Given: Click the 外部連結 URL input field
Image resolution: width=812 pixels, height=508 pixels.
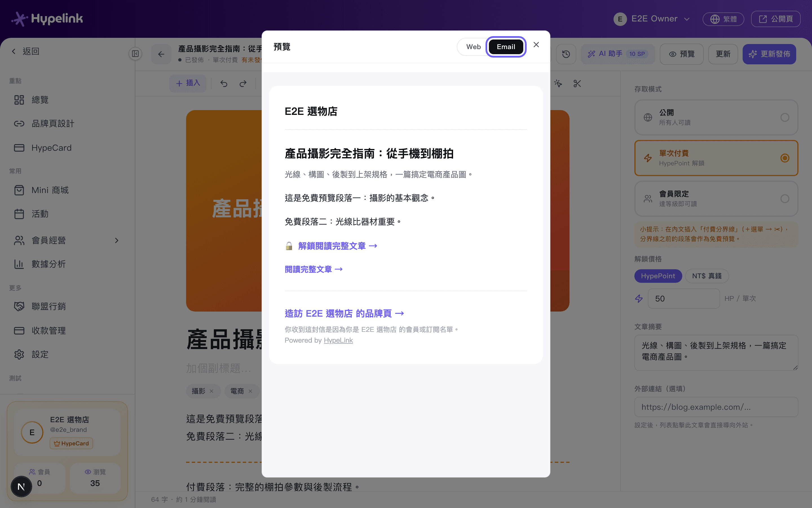Looking at the screenshot, I should [716, 407].
